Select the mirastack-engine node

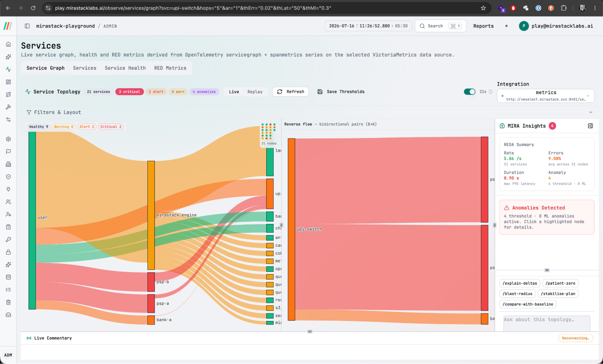click(151, 215)
